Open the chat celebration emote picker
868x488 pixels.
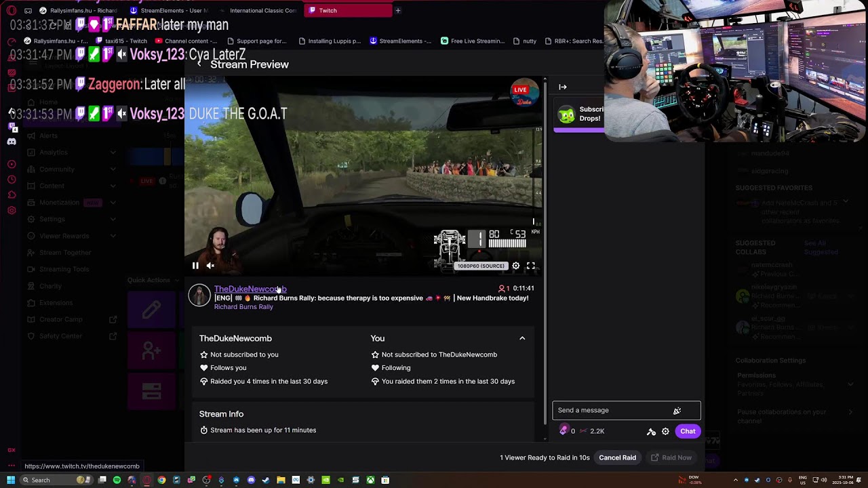[677, 411]
